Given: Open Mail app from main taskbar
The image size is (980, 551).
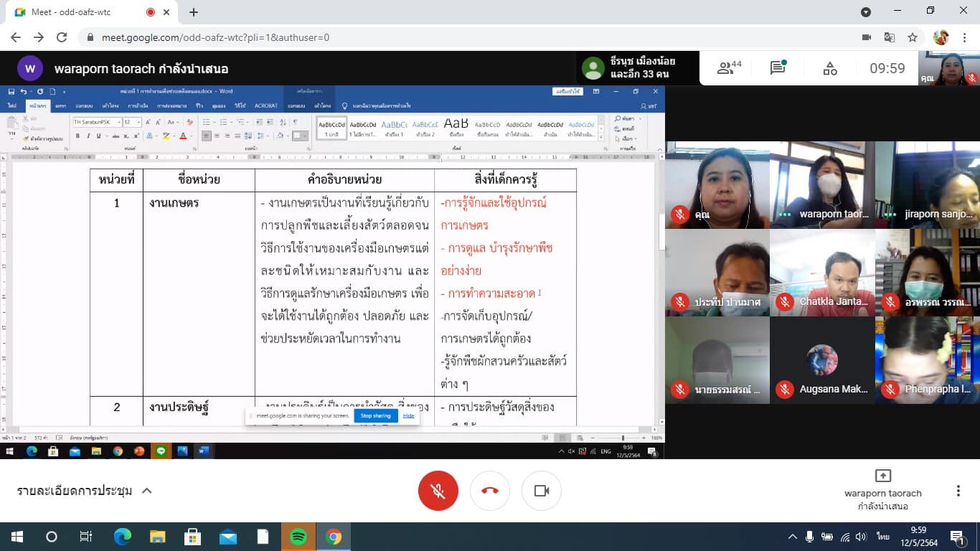Looking at the screenshot, I should (x=228, y=537).
